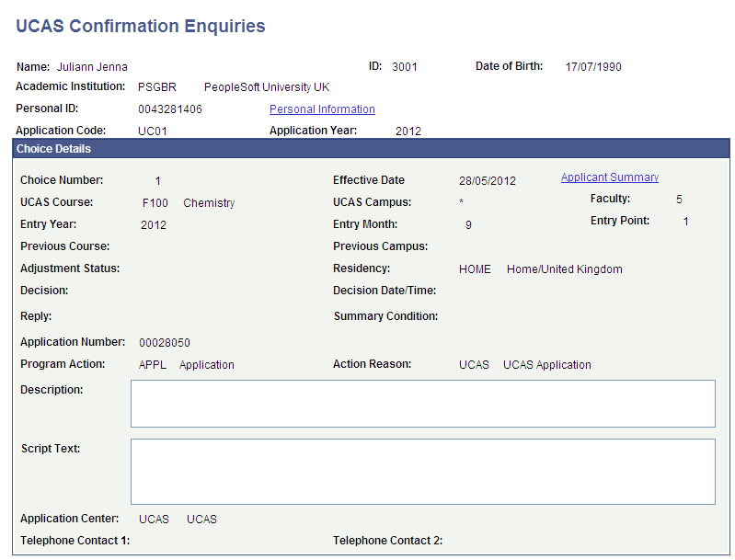The image size is (735, 560).
Task: Click the program action code APPL
Action: point(154,365)
